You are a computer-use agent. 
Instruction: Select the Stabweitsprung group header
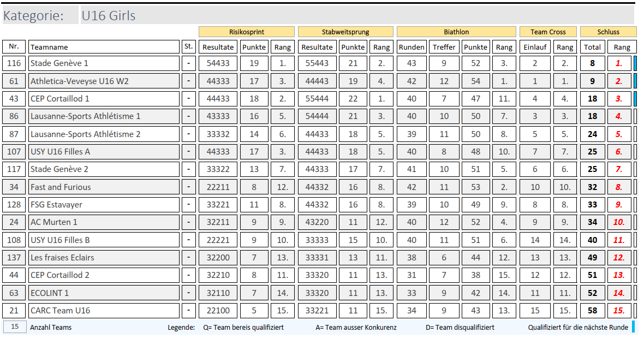345,32
